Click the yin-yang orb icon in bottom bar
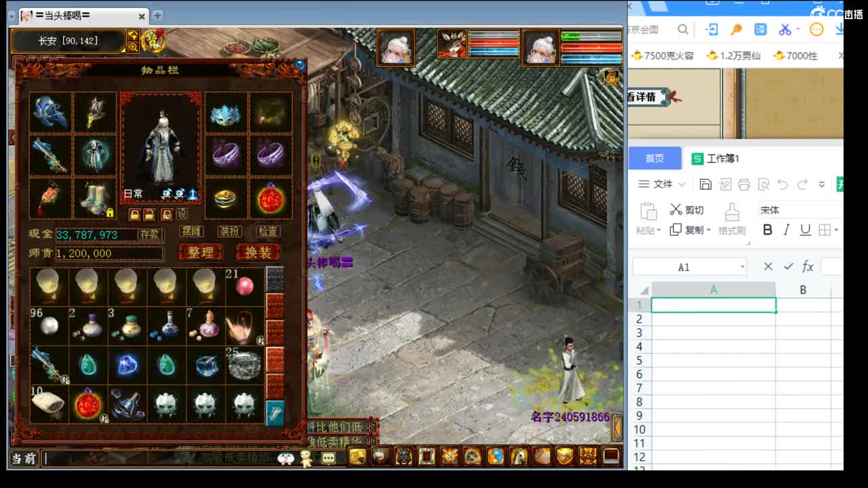 point(496,456)
